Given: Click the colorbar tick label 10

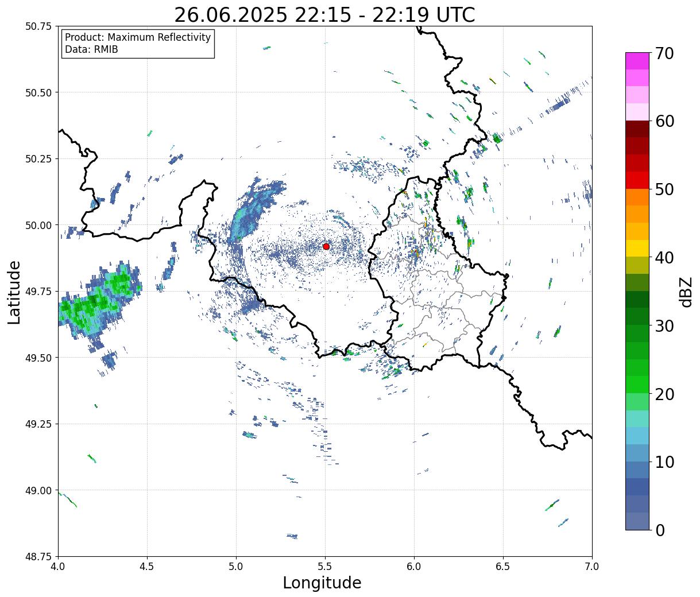Looking at the screenshot, I should coord(664,462).
